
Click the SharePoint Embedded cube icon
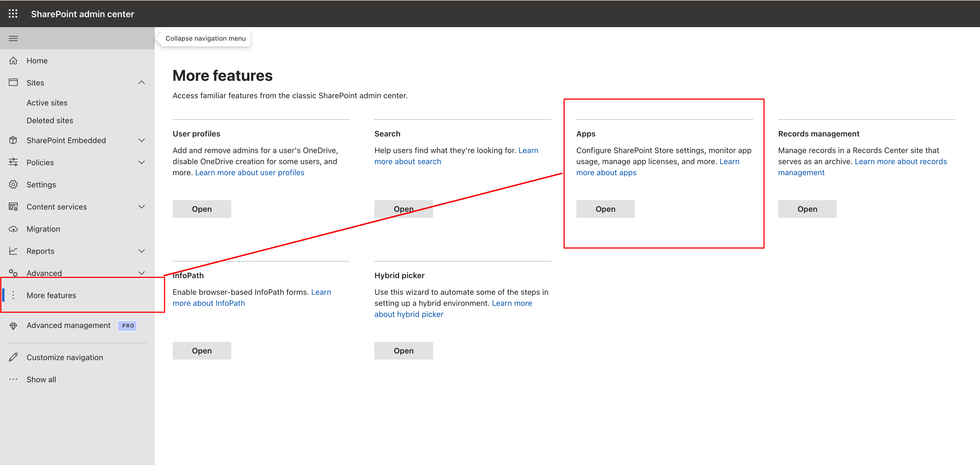(x=13, y=140)
